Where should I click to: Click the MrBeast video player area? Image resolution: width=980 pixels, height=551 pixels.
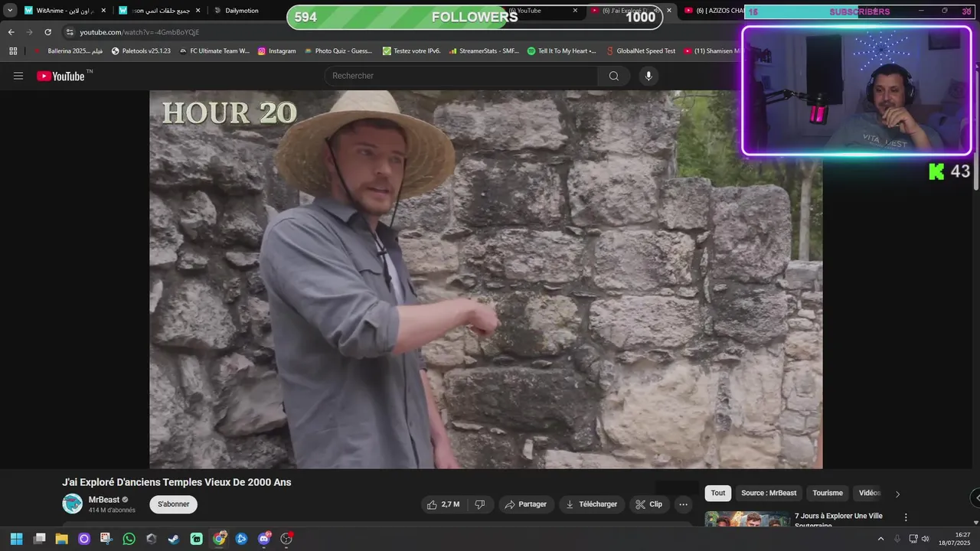486,279
